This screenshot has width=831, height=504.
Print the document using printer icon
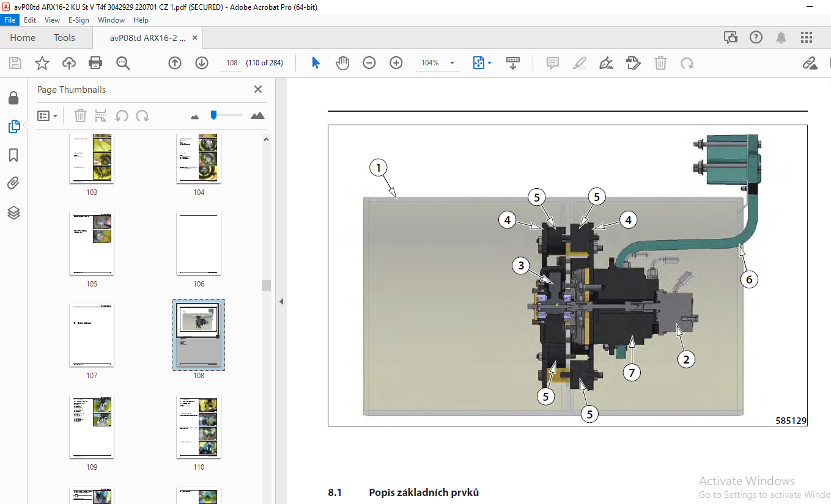95,63
